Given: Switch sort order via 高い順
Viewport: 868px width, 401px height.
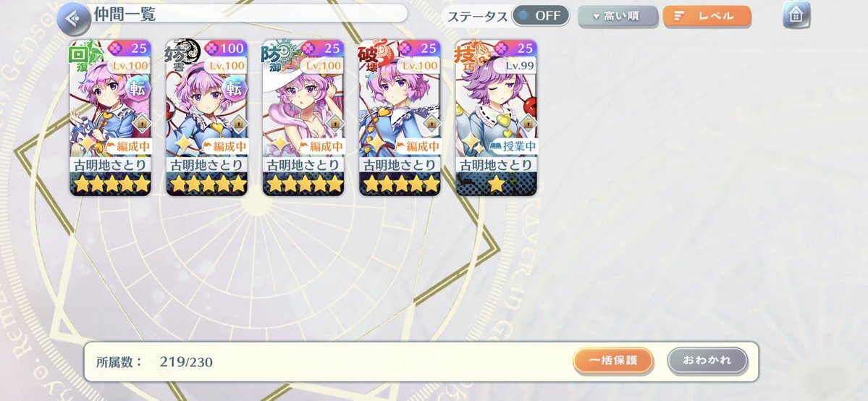Looking at the screenshot, I should (618, 17).
